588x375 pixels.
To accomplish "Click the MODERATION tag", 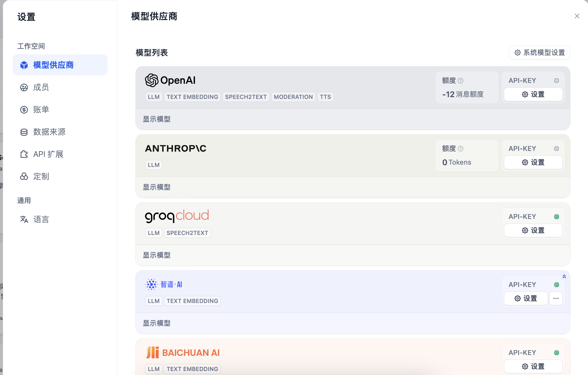I will [293, 97].
